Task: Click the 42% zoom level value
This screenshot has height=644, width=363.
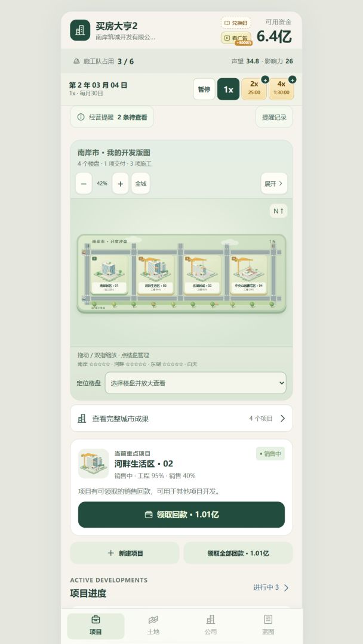Action: pyautogui.click(x=102, y=183)
